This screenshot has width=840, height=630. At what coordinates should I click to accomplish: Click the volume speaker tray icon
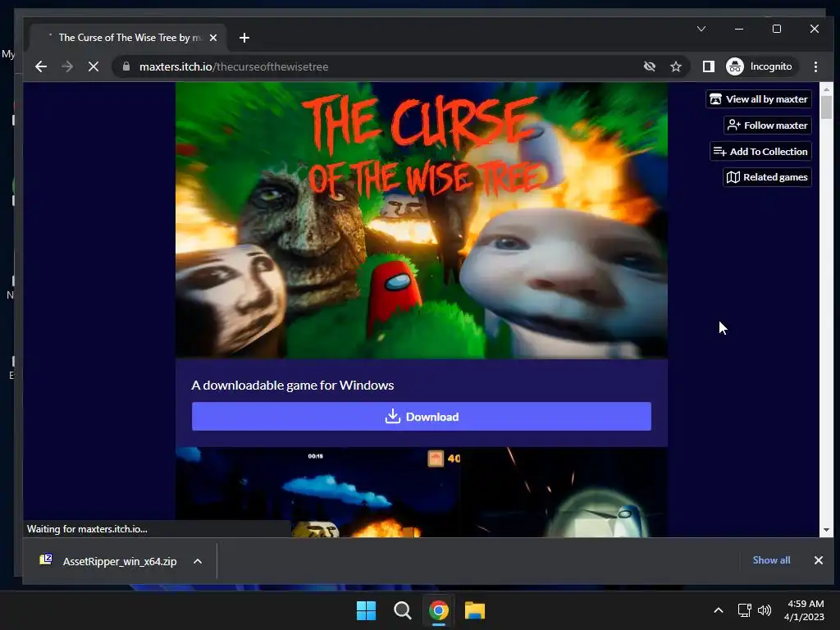[765, 610]
